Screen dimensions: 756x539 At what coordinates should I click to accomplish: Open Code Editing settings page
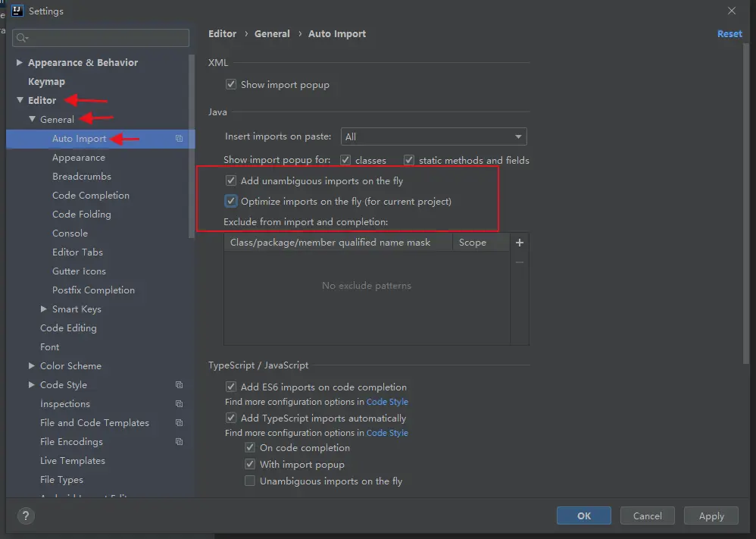point(68,328)
